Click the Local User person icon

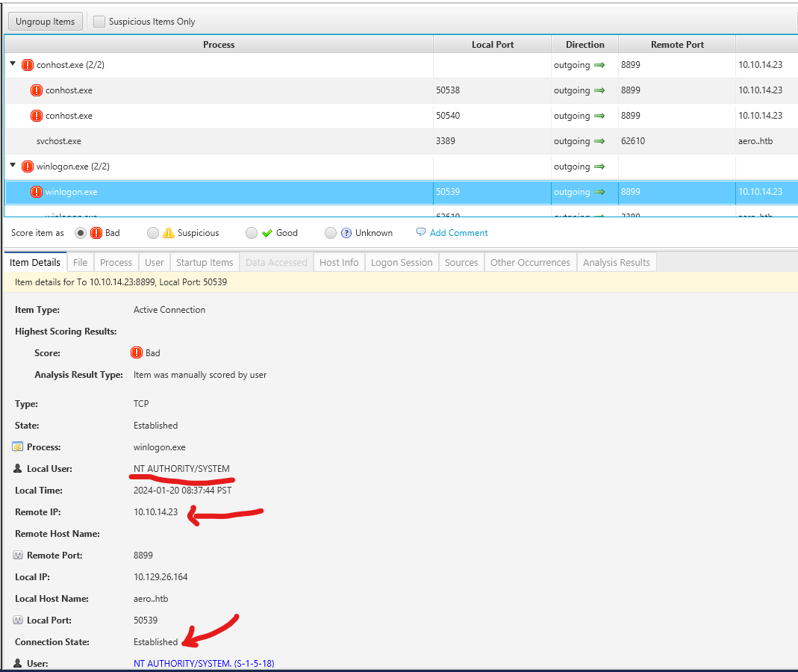(x=18, y=469)
